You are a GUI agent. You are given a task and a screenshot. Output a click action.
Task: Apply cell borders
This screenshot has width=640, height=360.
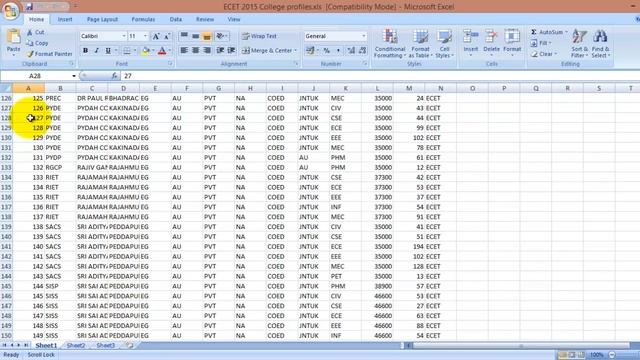(127, 51)
